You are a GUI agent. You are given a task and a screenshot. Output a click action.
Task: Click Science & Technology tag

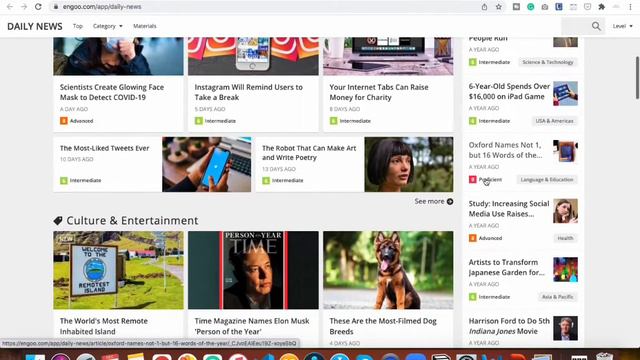point(548,62)
